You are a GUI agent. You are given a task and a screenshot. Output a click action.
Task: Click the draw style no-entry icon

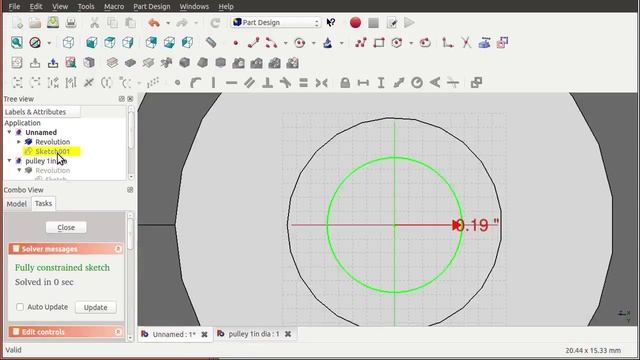pyautogui.click(x=35, y=42)
